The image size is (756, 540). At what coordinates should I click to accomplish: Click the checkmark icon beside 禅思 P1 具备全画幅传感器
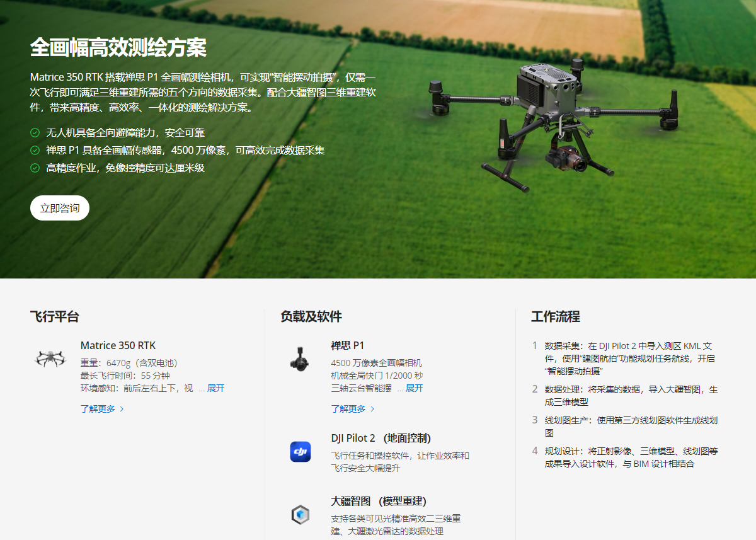pos(35,151)
